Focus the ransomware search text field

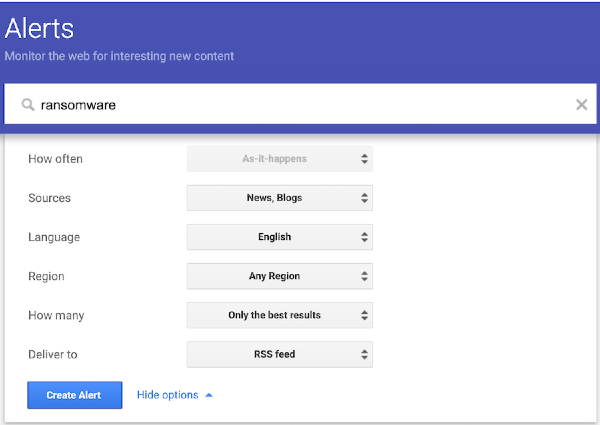tap(300, 104)
